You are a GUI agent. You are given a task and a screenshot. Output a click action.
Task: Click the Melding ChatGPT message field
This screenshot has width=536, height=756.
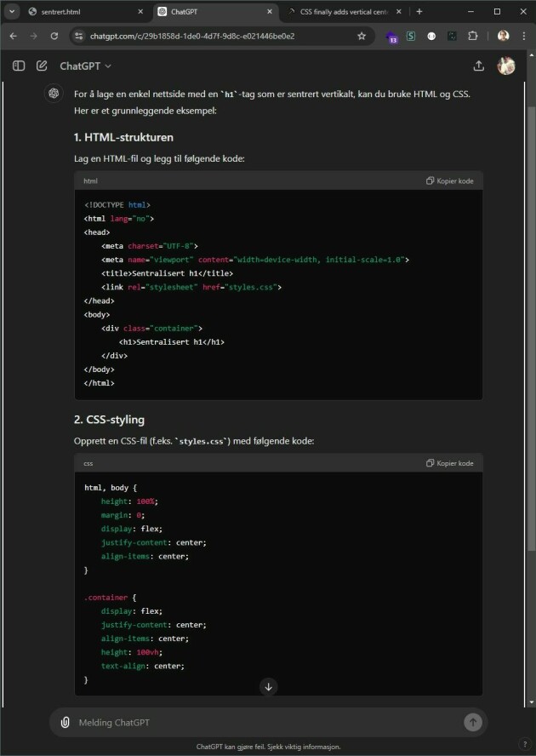(x=267, y=722)
